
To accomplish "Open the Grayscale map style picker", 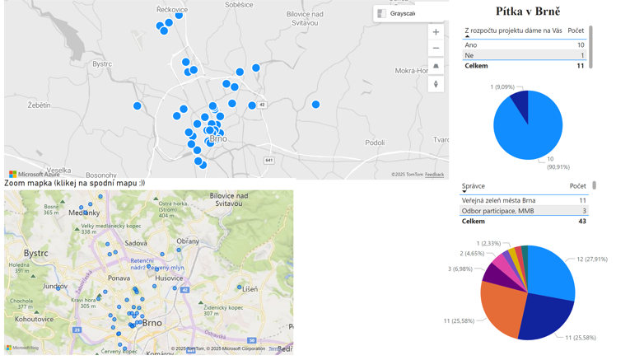I will coord(394,14).
